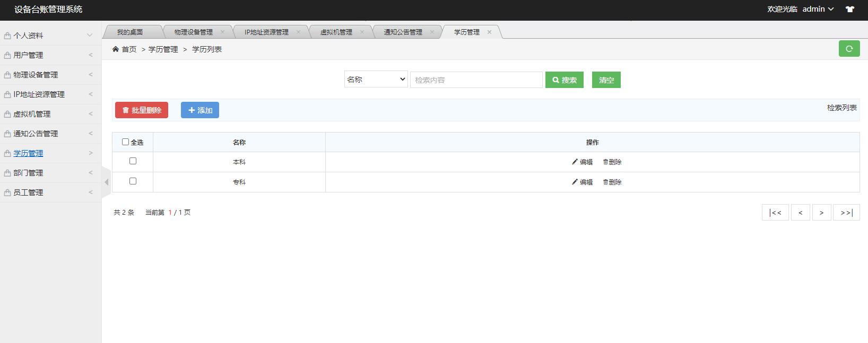
Task: Go to previous page button
Action: [801, 212]
